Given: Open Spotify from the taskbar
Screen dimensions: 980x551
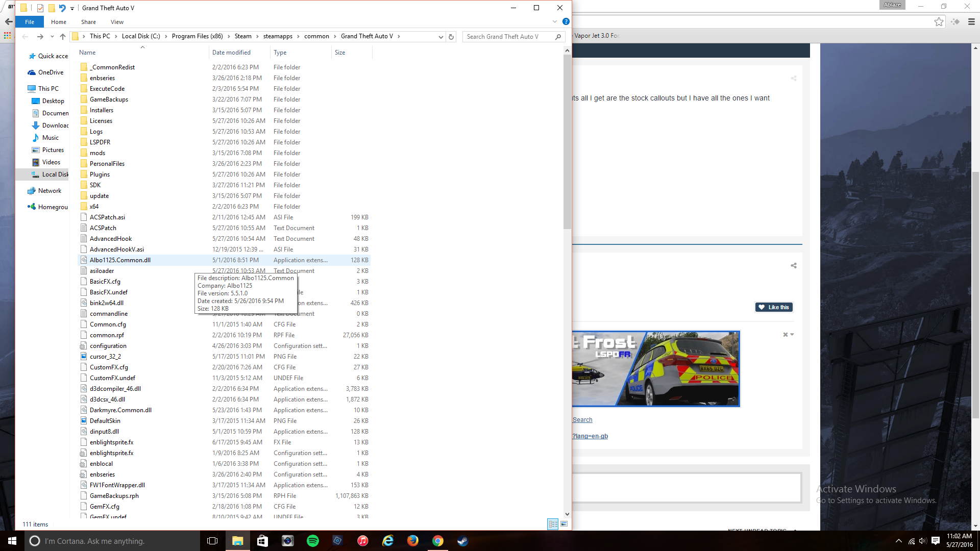Looking at the screenshot, I should tap(313, 541).
